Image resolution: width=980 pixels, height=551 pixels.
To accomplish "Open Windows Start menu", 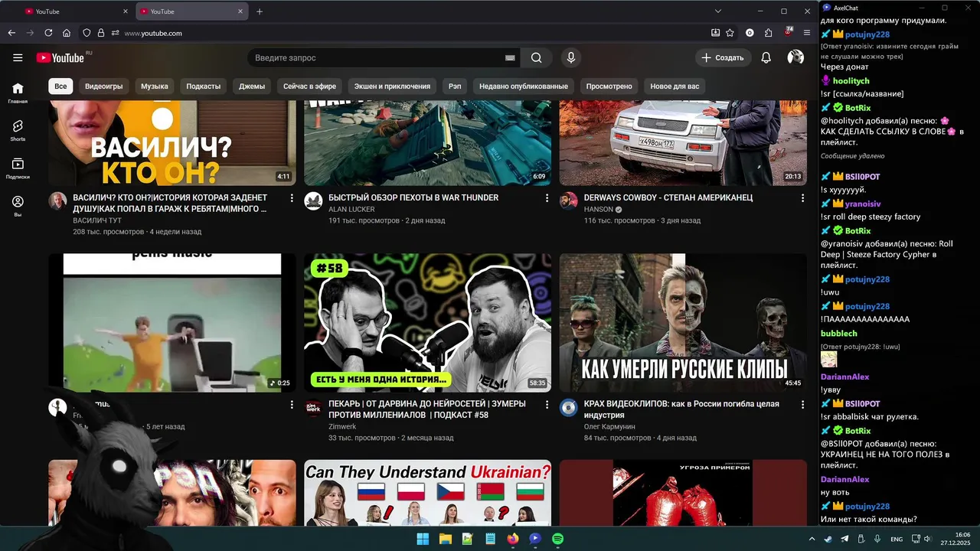I will 423,539.
